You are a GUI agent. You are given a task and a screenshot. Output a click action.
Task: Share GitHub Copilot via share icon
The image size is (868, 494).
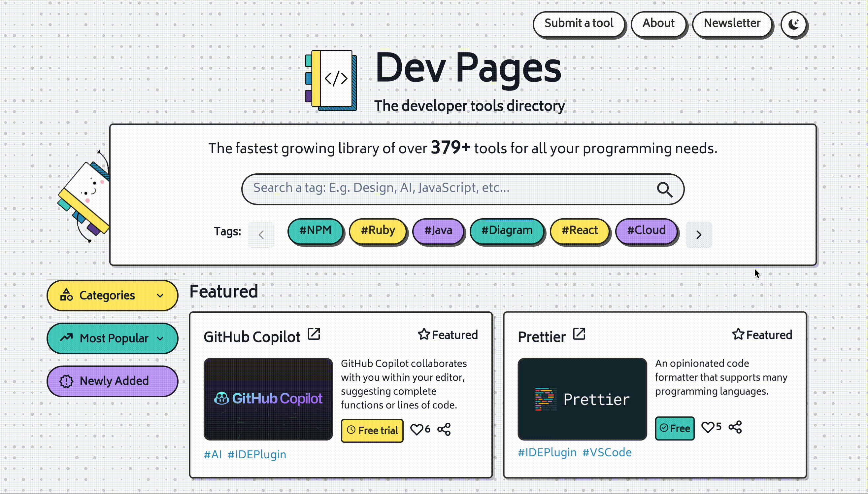coord(444,430)
